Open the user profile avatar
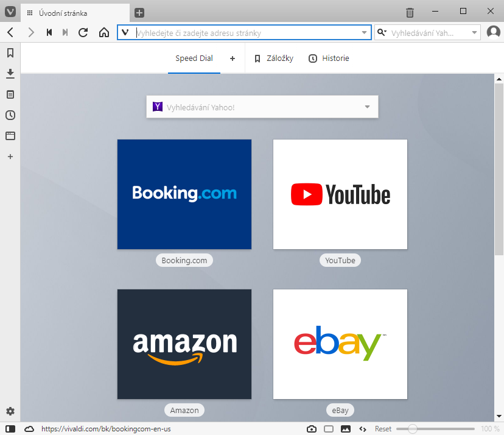The width and height of the screenshot is (504, 435). coord(493,32)
